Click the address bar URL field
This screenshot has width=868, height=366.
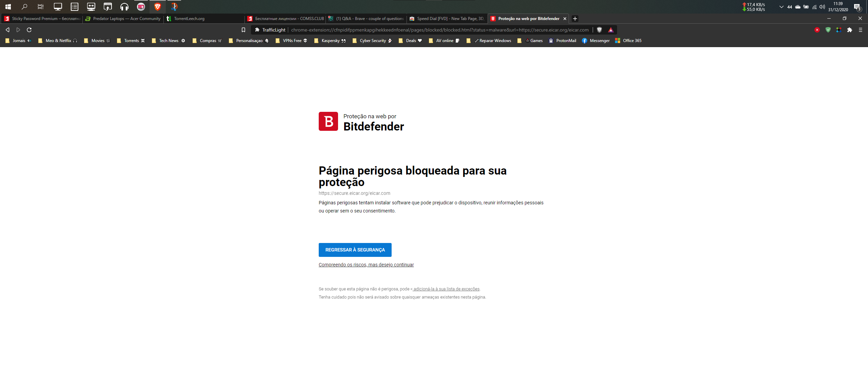point(439,30)
